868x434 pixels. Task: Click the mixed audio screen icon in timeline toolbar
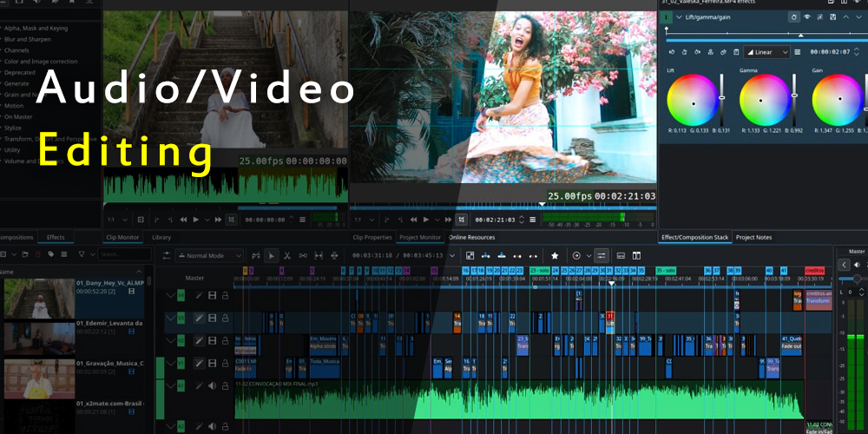tap(470, 256)
